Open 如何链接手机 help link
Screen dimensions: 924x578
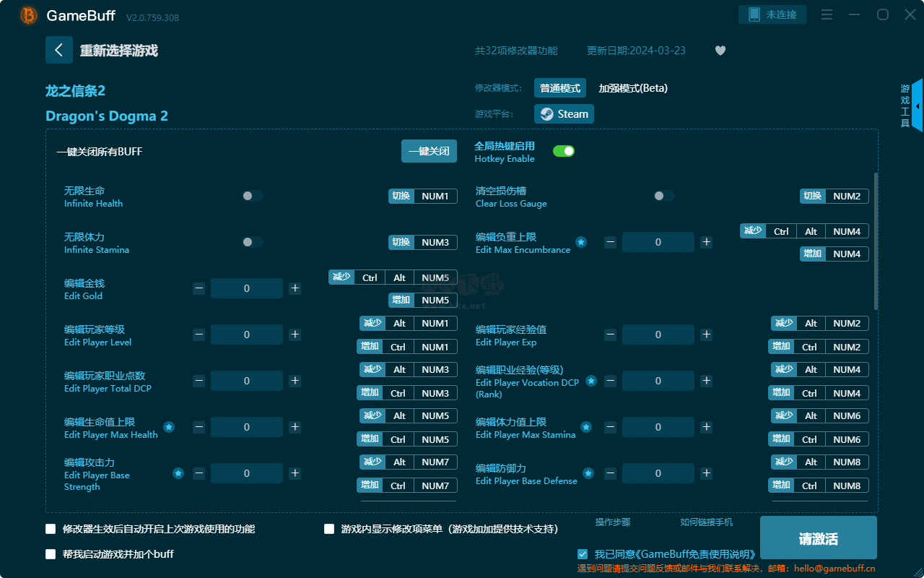707,522
